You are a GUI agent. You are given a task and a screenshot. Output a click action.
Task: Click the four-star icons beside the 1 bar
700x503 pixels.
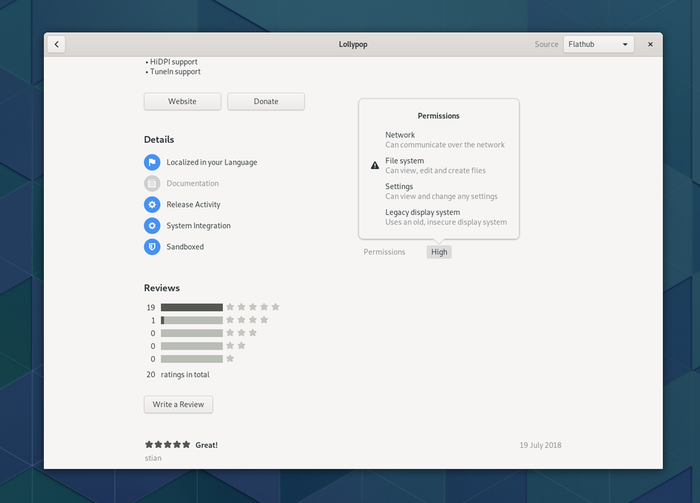[x=247, y=320]
